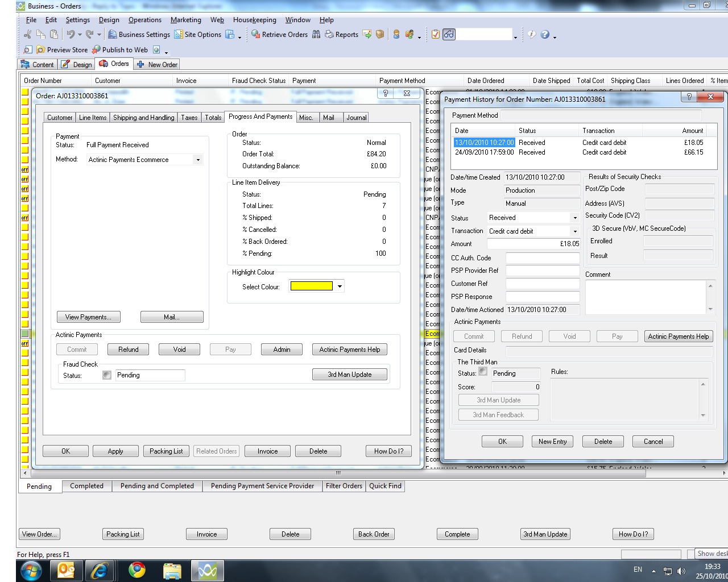
Task: Expand the payment Method dropdown
Action: pyautogui.click(x=198, y=160)
